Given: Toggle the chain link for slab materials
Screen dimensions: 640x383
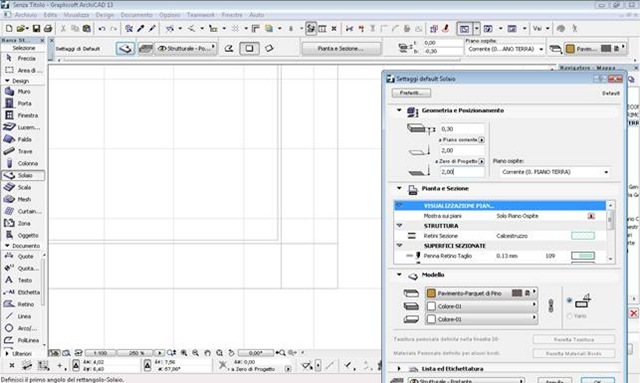Looking at the screenshot, I should click(551, 306).
